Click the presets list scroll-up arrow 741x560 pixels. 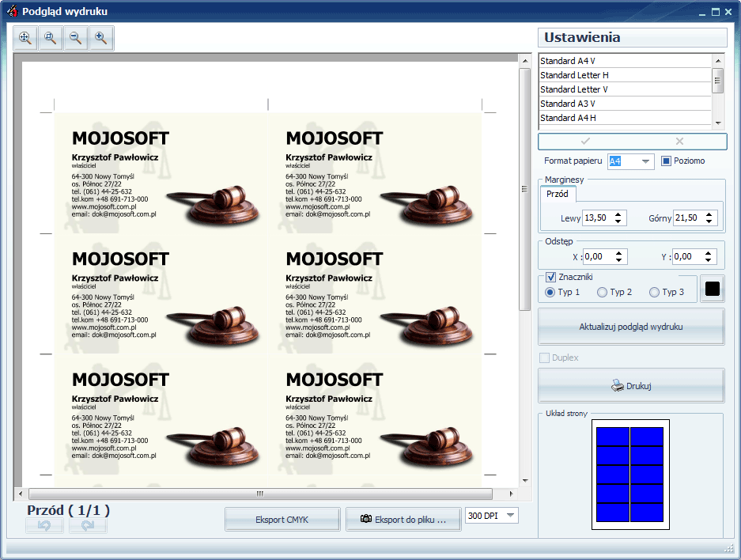point(718,61)
